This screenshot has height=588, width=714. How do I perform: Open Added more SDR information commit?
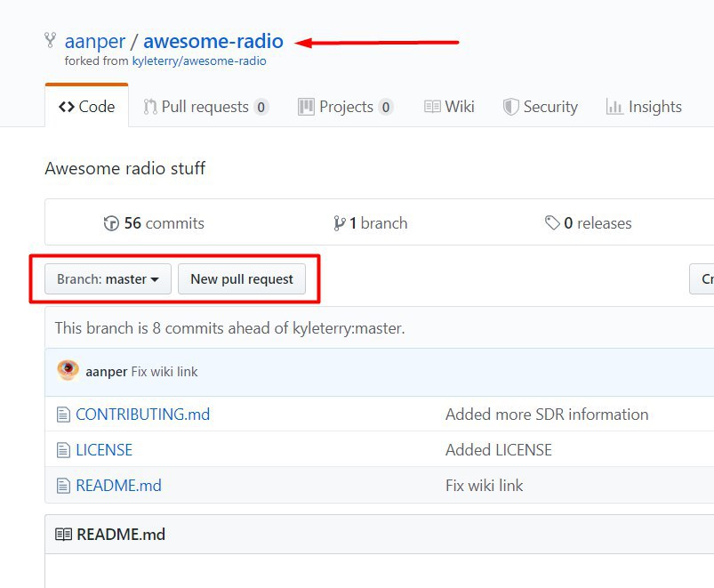click(x=547, y=415)
